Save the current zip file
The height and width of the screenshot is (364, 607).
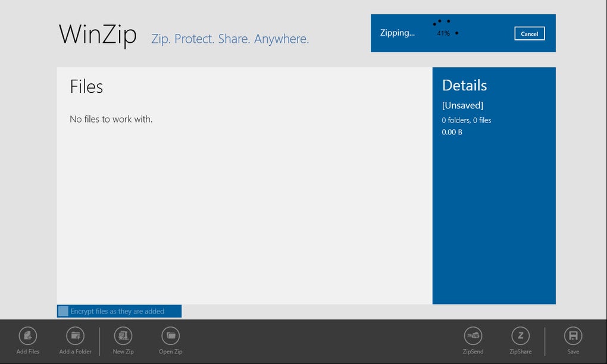573,336
